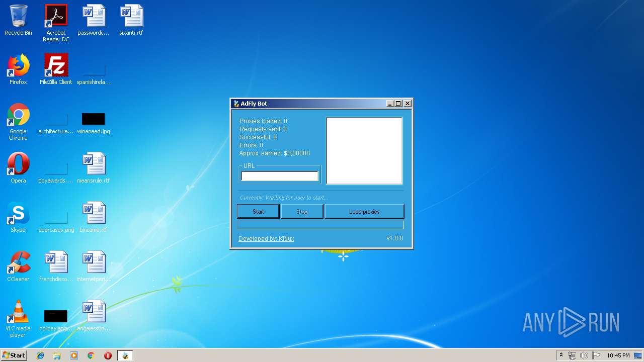The image size is (644, 362).
Task: Open the Firefox desktop shortcut
Action: pos(18,69)
